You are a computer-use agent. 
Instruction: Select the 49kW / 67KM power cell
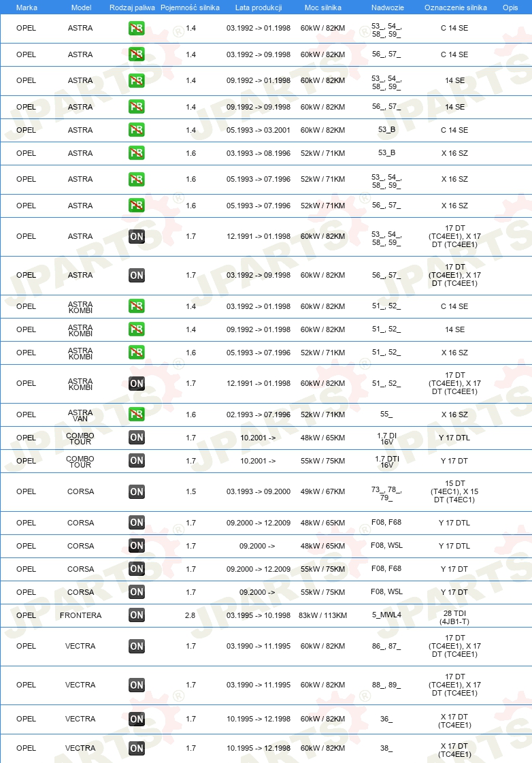(323, 492)
